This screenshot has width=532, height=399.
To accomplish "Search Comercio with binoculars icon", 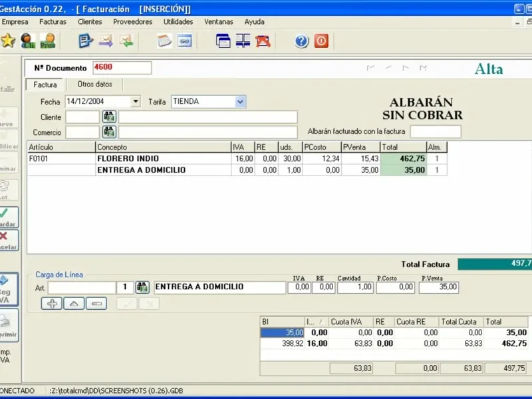I will pos(109,132).
